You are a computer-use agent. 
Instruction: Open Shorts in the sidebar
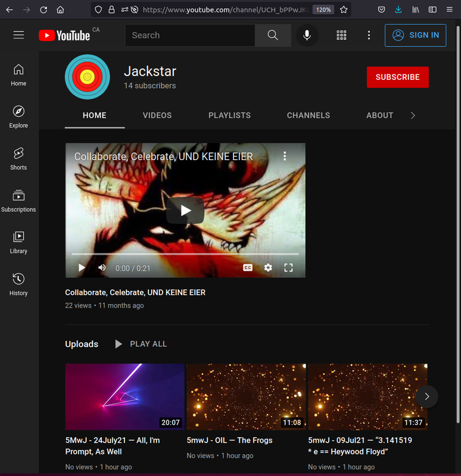18,159
